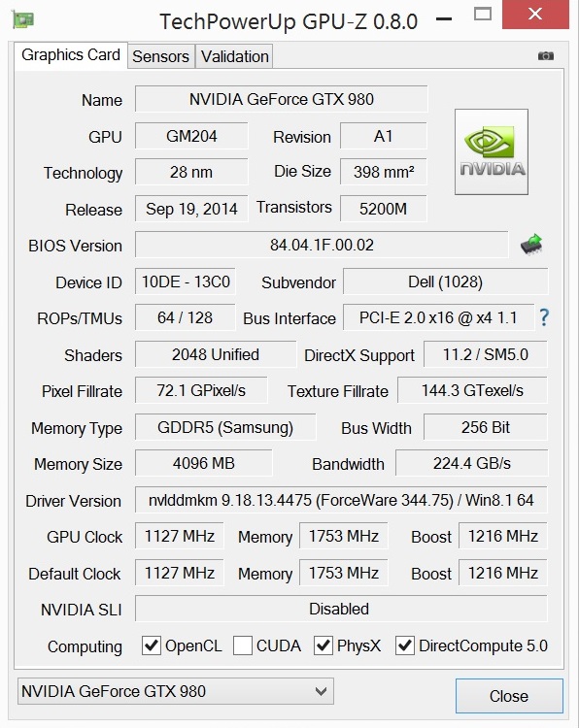Toggle the OpenCL checkbox
Viewport: 579px width, 728px height.
(151, 645)
